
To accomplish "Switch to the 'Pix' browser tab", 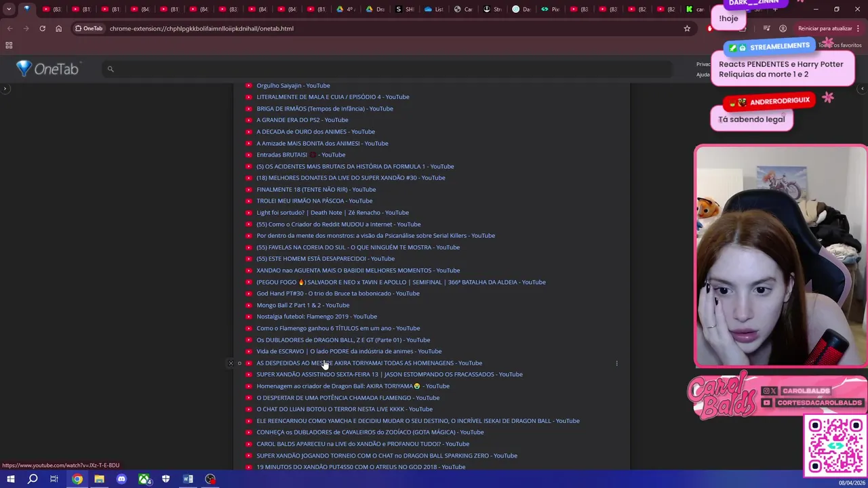I will click(551, 9).
